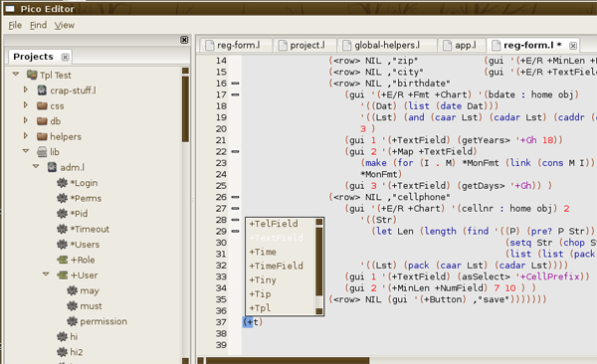
Task: Click the gear icon next to *Pid
Action: (62, 213)
